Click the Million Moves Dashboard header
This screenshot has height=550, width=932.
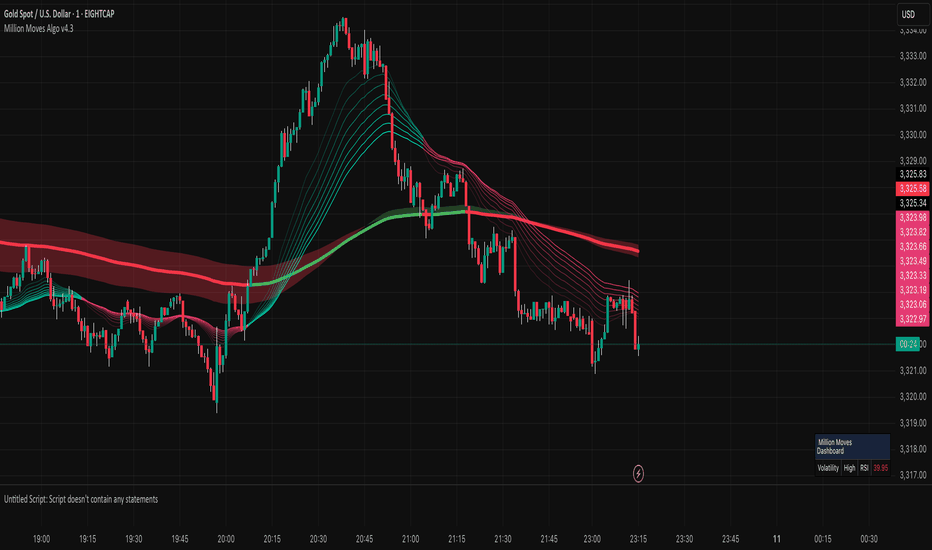tap(852, 447)
